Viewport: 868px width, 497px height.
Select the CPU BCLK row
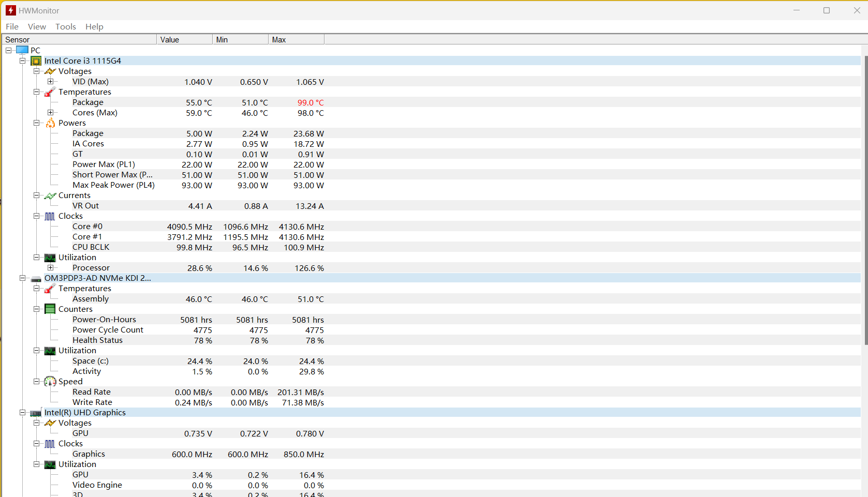[x=431, y=247]
